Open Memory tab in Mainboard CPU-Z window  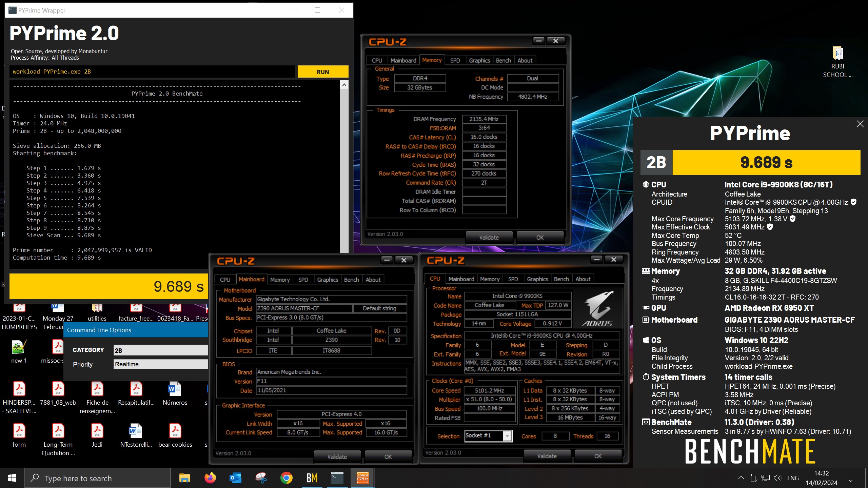(280, 280)
